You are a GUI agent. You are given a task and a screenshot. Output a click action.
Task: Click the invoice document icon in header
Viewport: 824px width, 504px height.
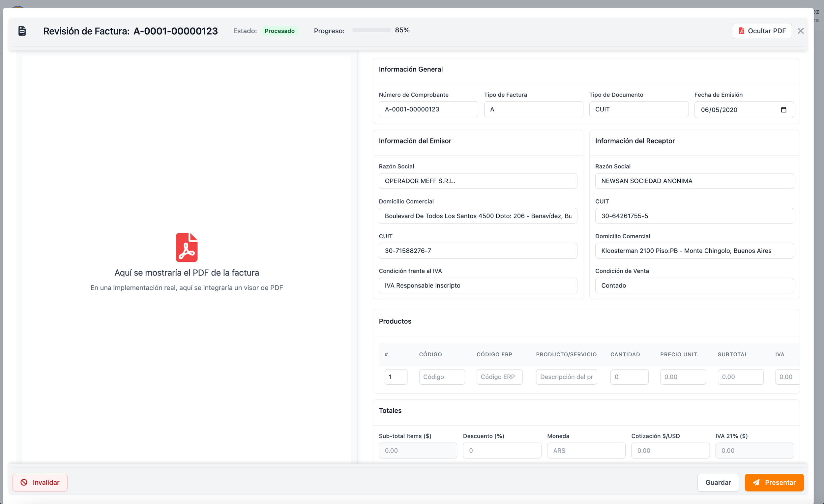click(x=22, y=31)
